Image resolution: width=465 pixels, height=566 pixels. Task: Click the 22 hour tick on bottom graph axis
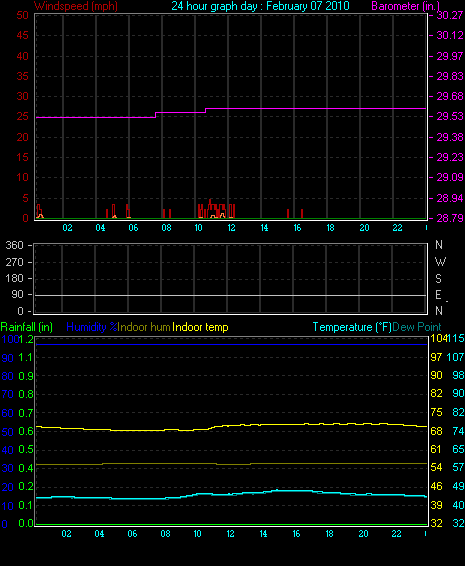(x=396, y=534)
